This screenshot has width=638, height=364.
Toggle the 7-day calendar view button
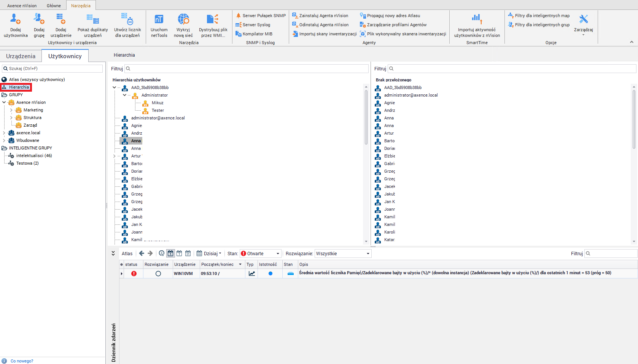click(179, 253)
